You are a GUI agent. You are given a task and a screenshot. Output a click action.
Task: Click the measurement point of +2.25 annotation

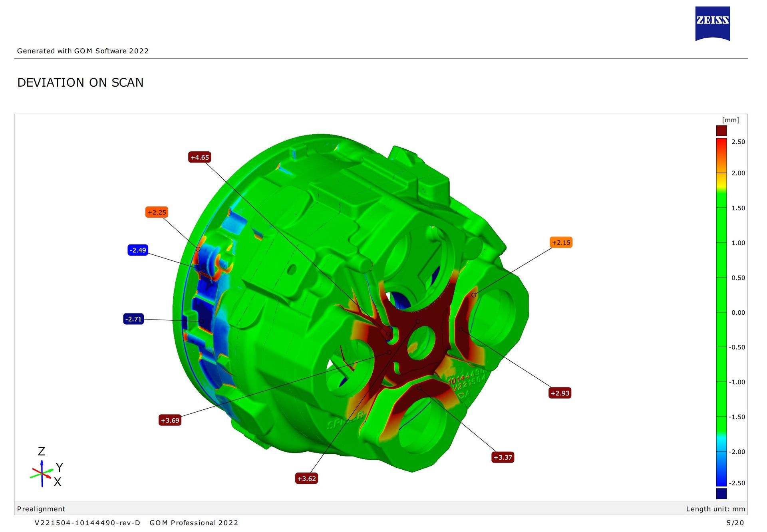coord(198,249)
